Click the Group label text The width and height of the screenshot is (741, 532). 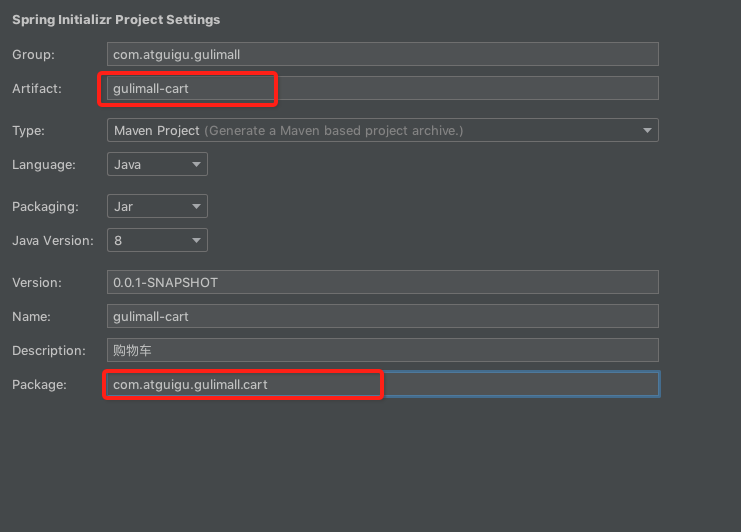pos(33,54)
